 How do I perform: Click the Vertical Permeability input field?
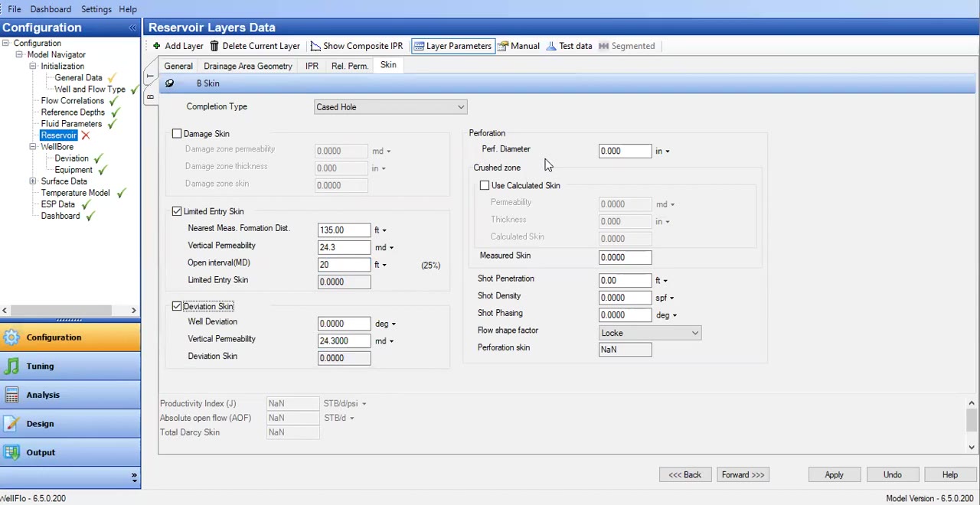click(343, 246)
